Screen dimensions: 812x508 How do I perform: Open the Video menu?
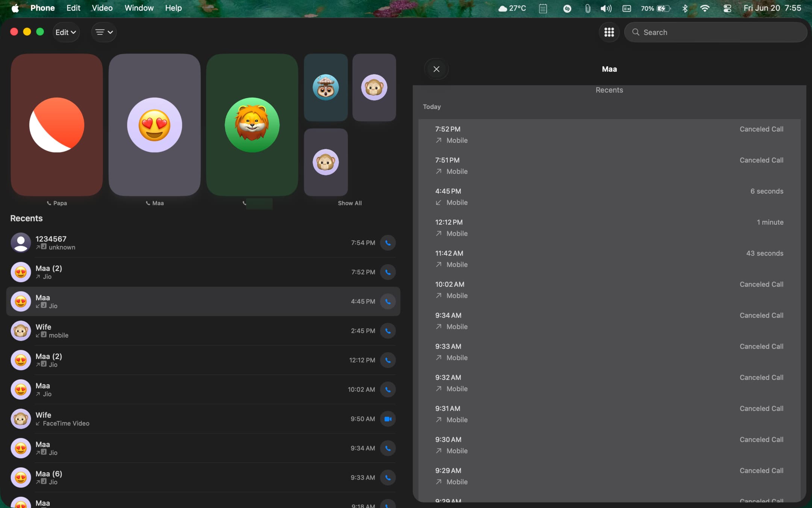pyautogui.click(x=101, y=8)
